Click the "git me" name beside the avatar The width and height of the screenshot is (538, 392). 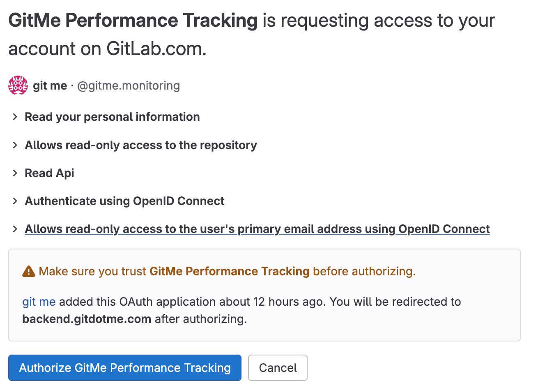tap(50, 85)
